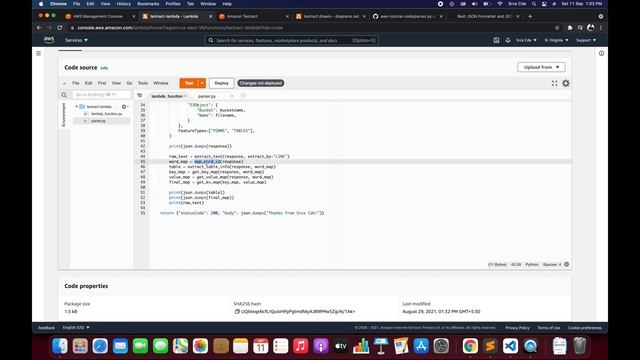Open the AWS console side navigation menu
The width and height of the screenshot is (640, 360).
point(38,53)
